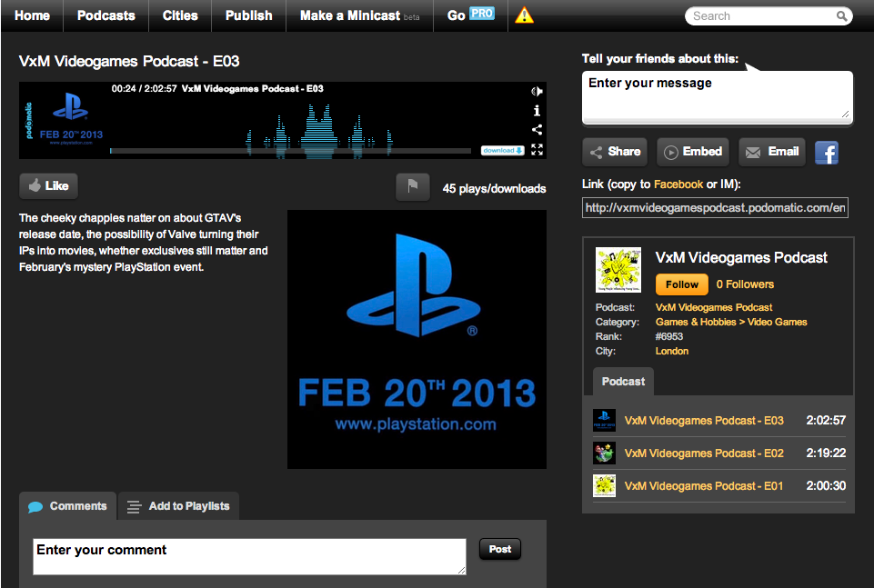
Task: Switch to the Add to Playlists tab
Action: [x=178, y=506]
